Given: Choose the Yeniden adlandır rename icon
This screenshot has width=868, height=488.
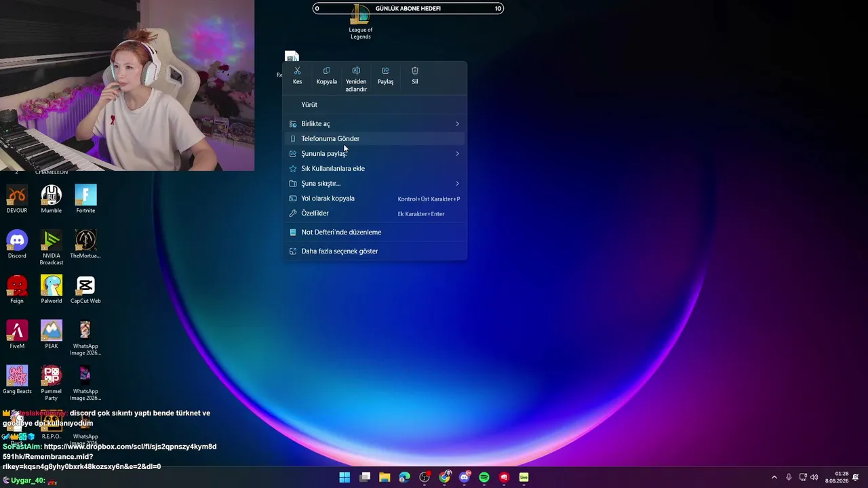Looking at the screenshot, I should (x=356, y=70).
